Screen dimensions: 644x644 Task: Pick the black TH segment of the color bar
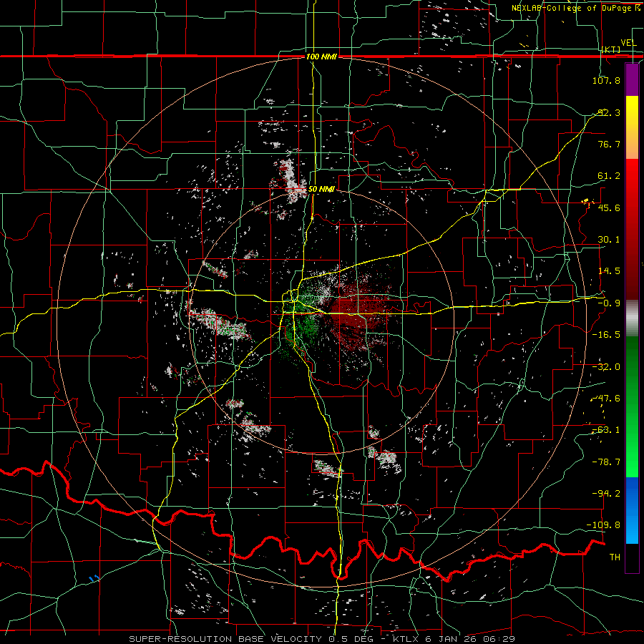pyautogui.click(x=632, y=558)
